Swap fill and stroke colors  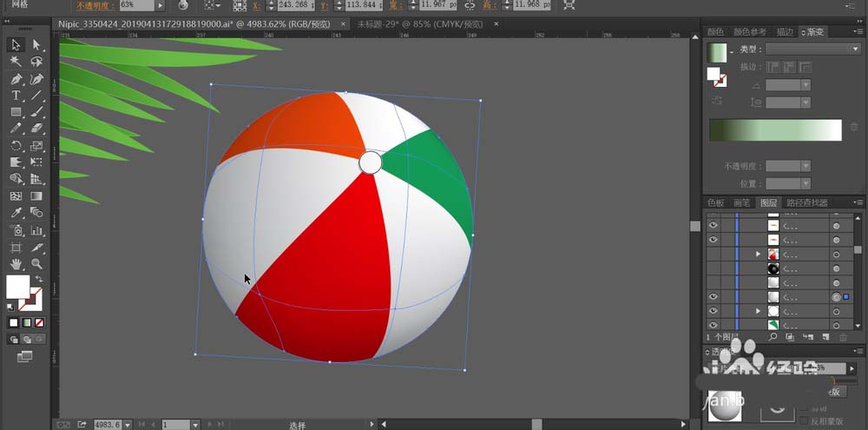(x=39, y=279)
